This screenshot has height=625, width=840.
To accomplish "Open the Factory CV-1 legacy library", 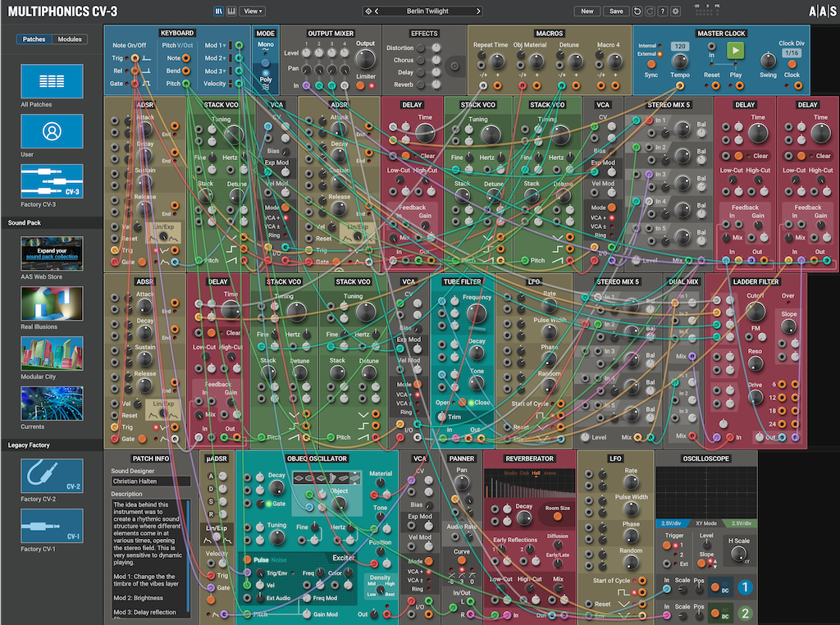I will pyautogui.click(x=52, y=526).
